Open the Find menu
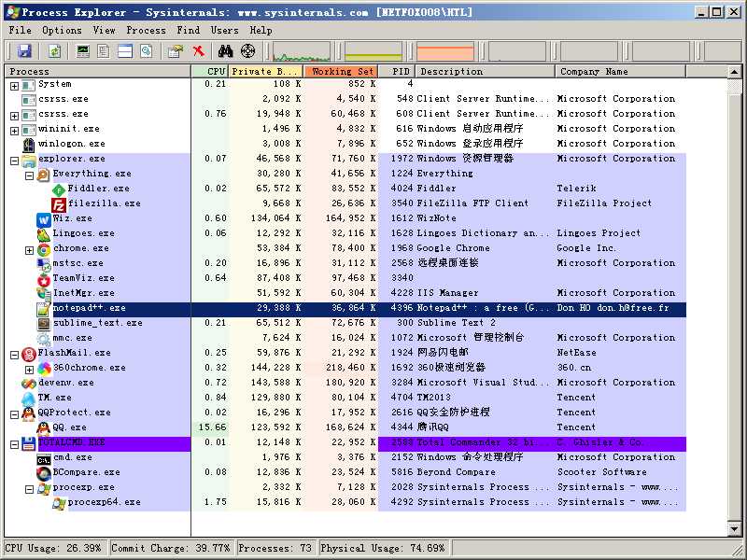 (x=189, y=30)
